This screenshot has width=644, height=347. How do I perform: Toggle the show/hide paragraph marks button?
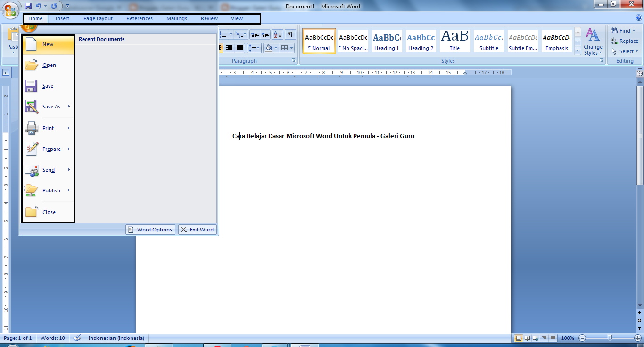[290, 34]
